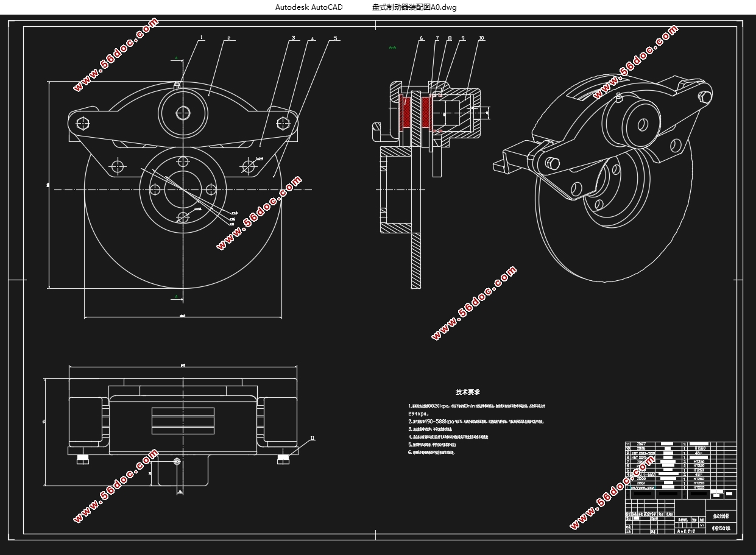Click the file name 盘式制动器装配图A0.dwg
Image resolution: width=756 pixels, height=555 pixels.
414,7
